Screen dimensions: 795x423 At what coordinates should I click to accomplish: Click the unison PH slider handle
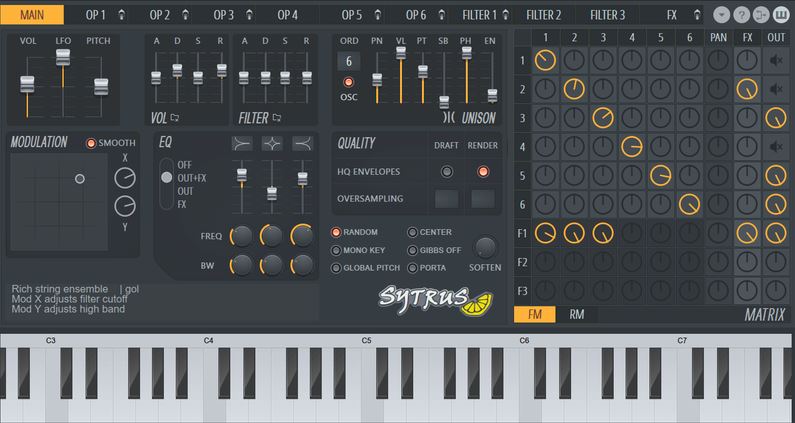click(466, 53)
